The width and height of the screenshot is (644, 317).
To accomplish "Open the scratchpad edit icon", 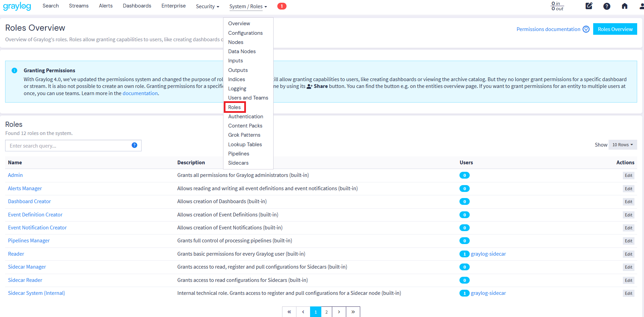I will click(x=589, y=6).
